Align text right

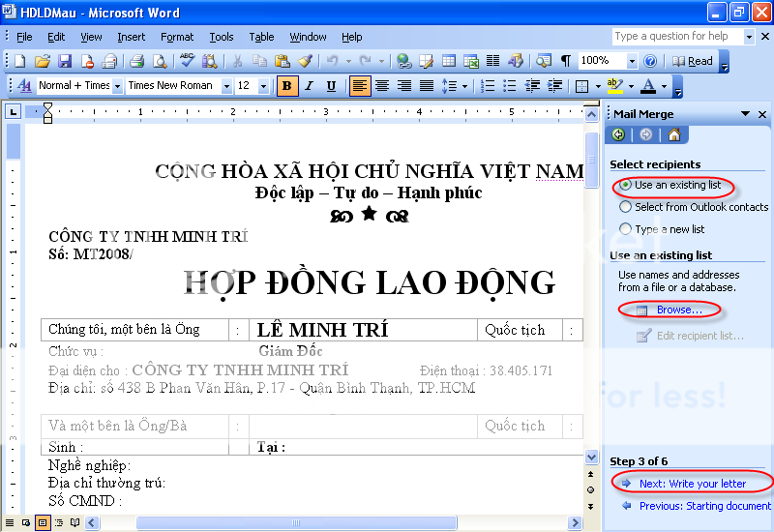click(x=404, y=86)
